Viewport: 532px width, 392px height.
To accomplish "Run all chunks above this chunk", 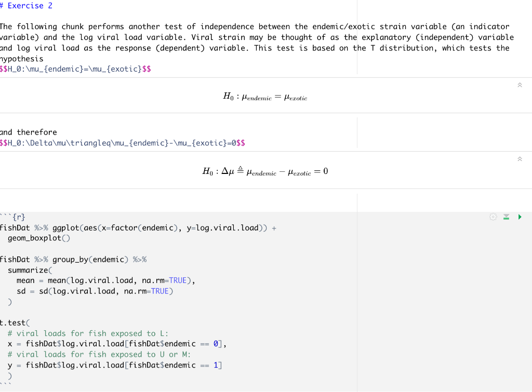I will point(506,217).
